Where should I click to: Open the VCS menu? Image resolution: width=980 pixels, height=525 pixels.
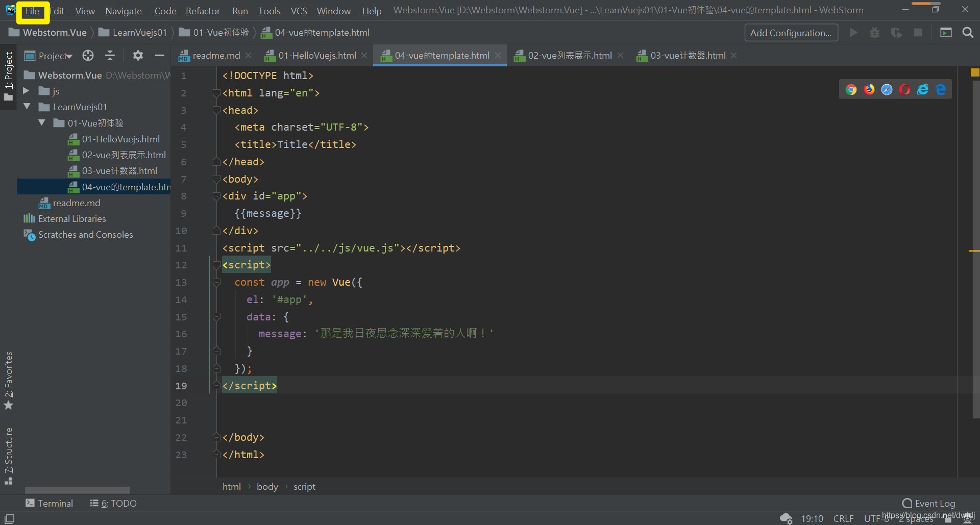coord(299,11)
